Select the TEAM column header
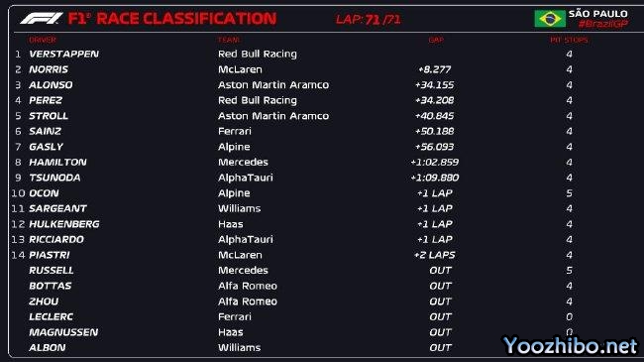The height and width of the screenshot is (362, 644). click(229, 40)
